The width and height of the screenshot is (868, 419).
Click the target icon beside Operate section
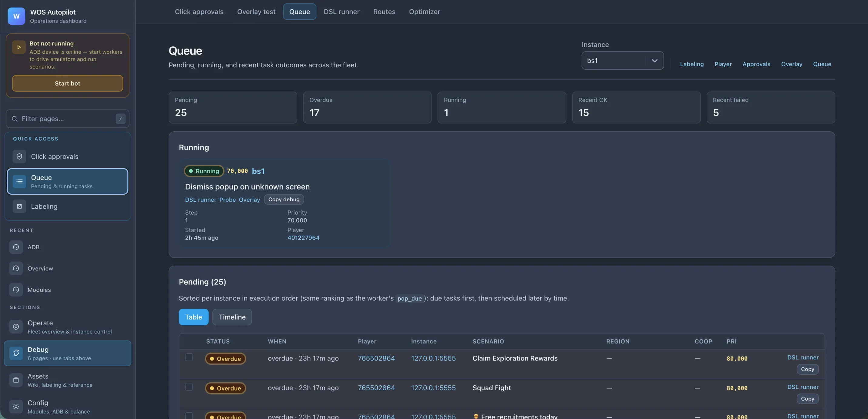click(x=16, y=327)
